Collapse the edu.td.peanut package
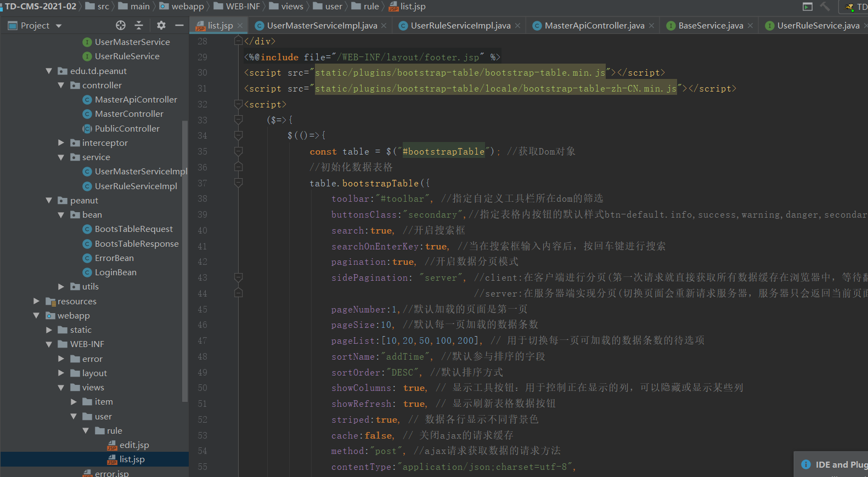The height and width of the screenshot is (477, 868). (x=49, y=71)
